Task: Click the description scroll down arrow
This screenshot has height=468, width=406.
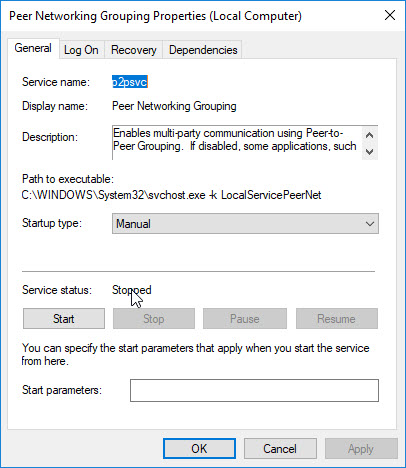Action: pyautogui.click(x=369, y=151)
